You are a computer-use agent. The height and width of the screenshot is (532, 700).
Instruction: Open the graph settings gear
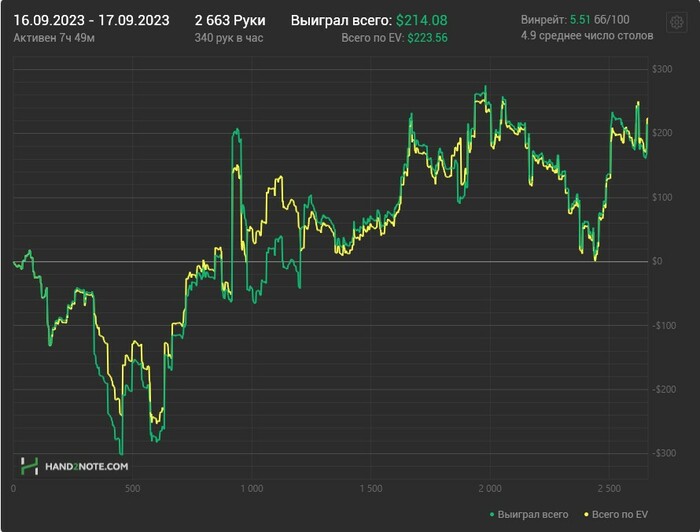click(676, 22)
